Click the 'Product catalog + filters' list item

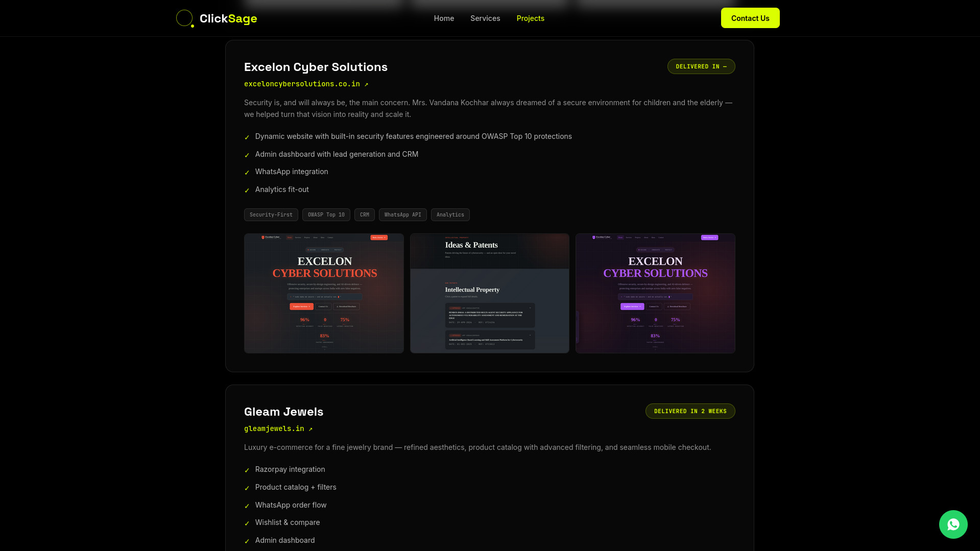tap(296, 487)
